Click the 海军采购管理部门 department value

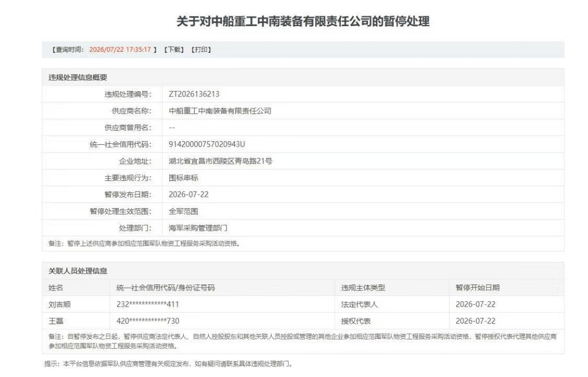tap(198, 228)
